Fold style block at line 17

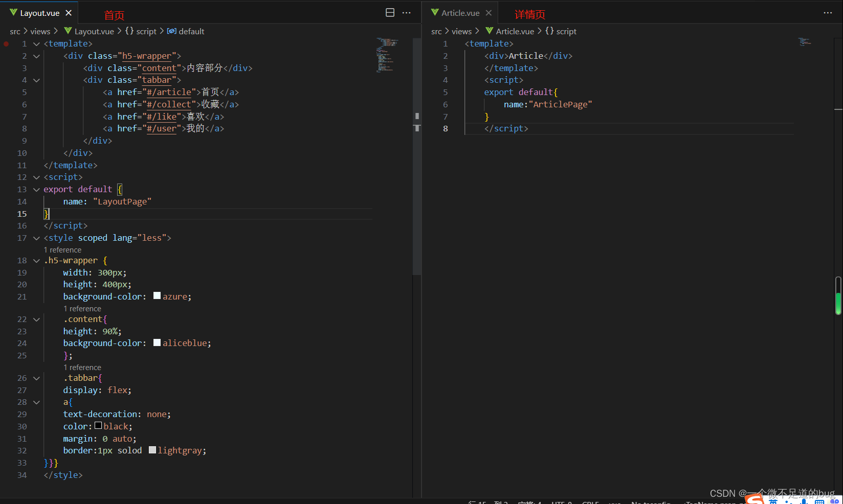point(36,238)
